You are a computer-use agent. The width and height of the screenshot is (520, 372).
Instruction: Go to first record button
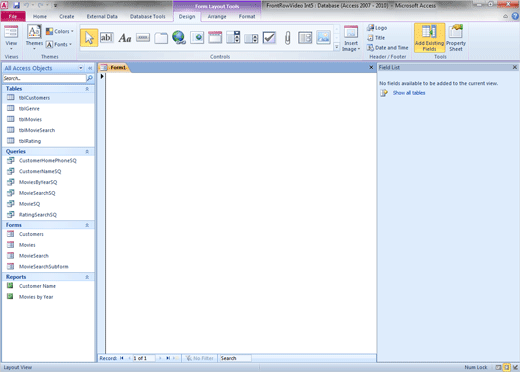pos(122,358)
